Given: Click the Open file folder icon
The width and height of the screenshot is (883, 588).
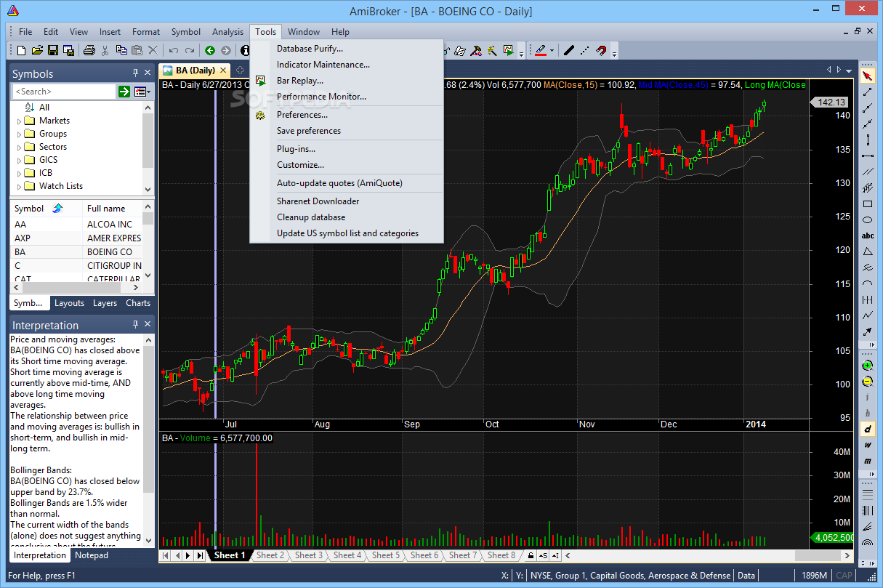Looking at the screenshot, I should point(37,50).
